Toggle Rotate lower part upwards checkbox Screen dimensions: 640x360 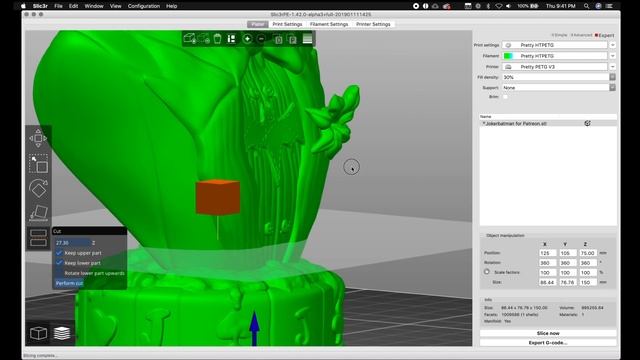pyautogui.click(x=59, y=273)
